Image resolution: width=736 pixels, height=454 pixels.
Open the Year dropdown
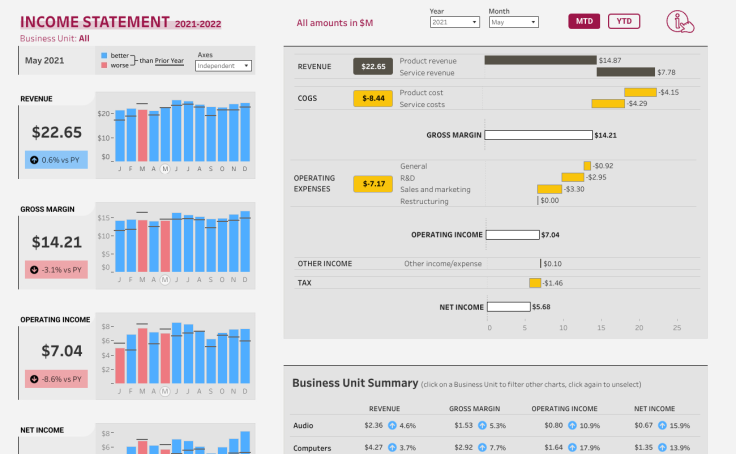(454, 21)
